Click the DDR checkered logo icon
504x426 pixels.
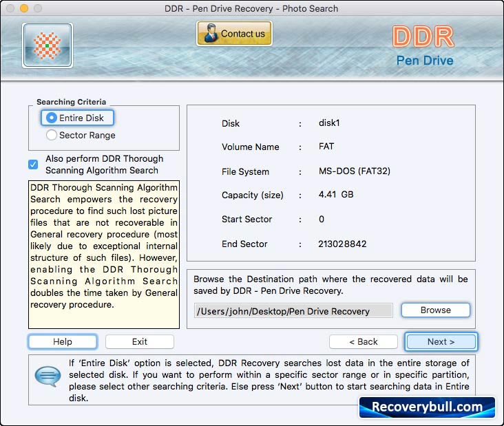click(48, 45)
